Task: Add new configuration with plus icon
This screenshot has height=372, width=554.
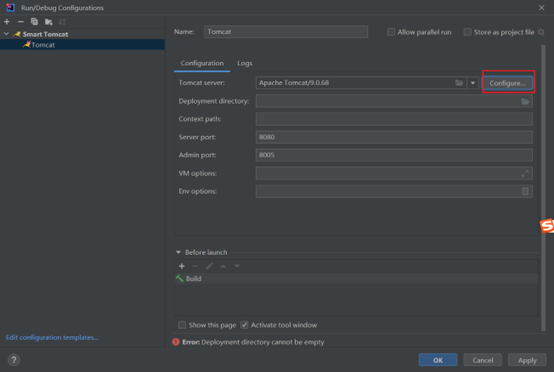Action: point(7,22)
